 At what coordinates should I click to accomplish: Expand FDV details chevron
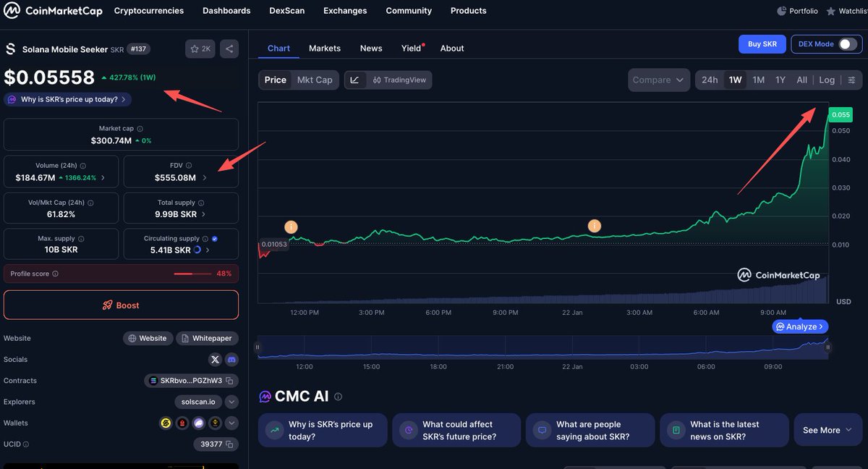pos(205,177)
